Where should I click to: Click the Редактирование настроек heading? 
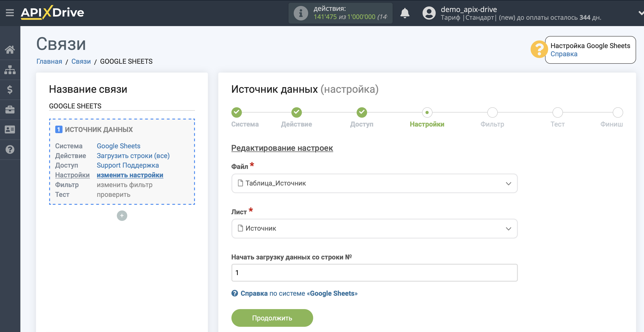pyautogui.click(x=282, y=148)
